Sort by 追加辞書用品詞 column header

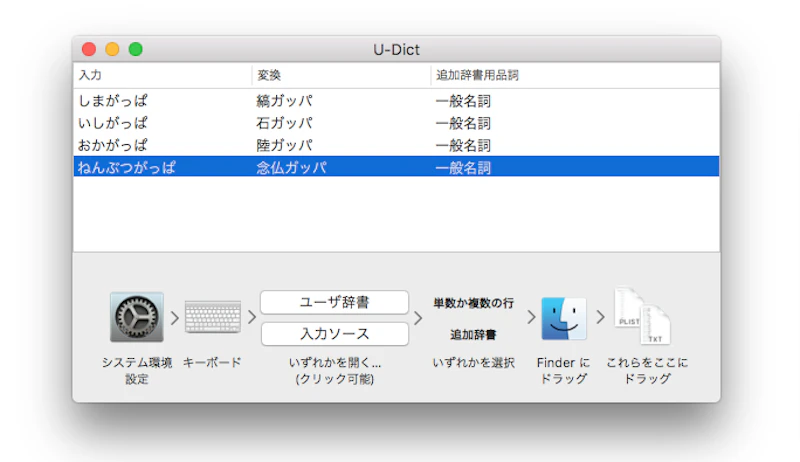pos(576,75)
